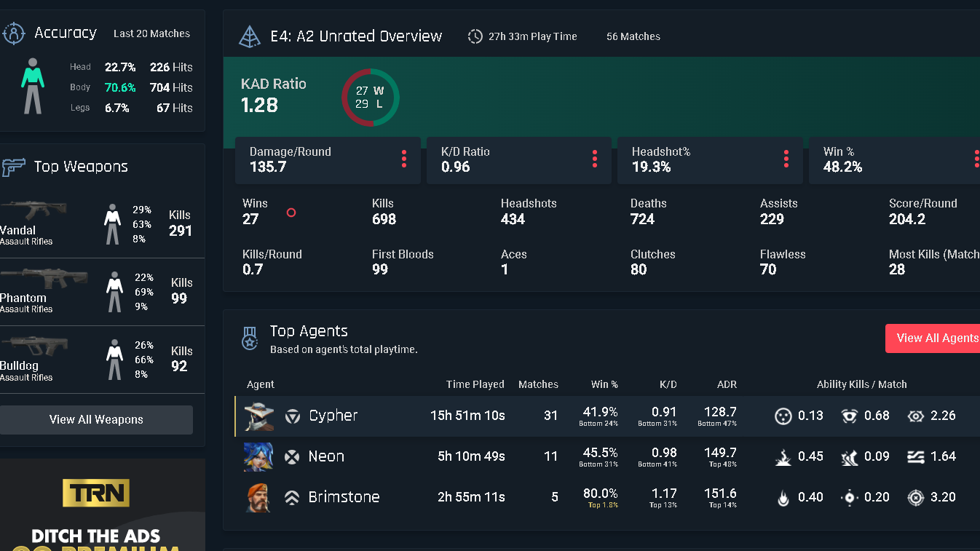Click the Headshot% 19.3% stat card
The height and width of the screenshot is (551, 980).
[x=710, y=160]
